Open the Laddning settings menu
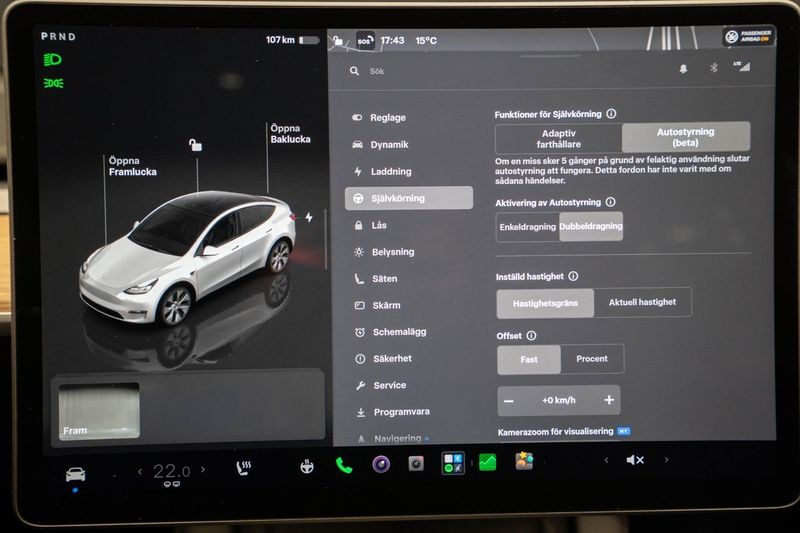Image resolution: width=800 pixels, height=533 pixels. pos(382,171)
